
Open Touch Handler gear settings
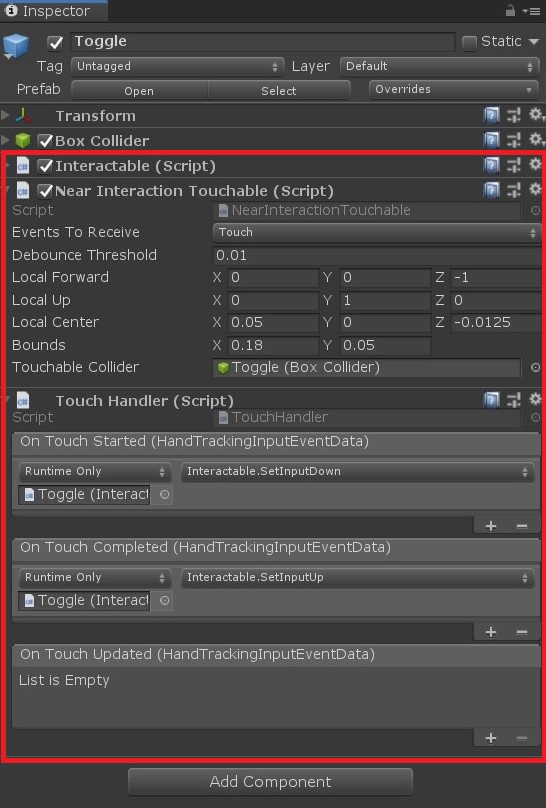tap(535, 399)
